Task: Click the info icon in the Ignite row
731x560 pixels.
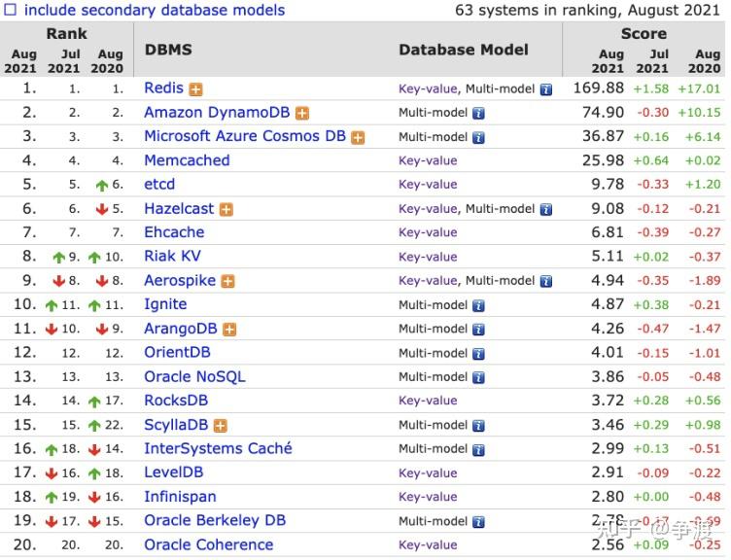Action: (x=478, y=306)
